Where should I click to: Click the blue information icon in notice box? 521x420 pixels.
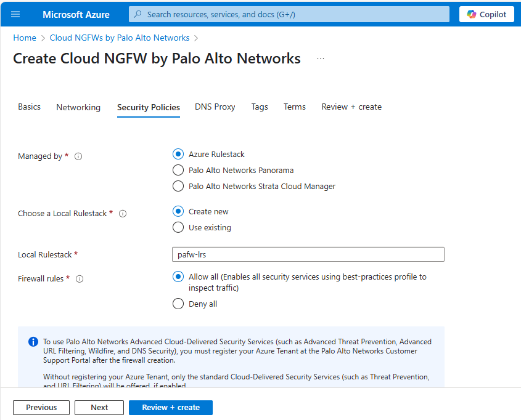[33, 342]
